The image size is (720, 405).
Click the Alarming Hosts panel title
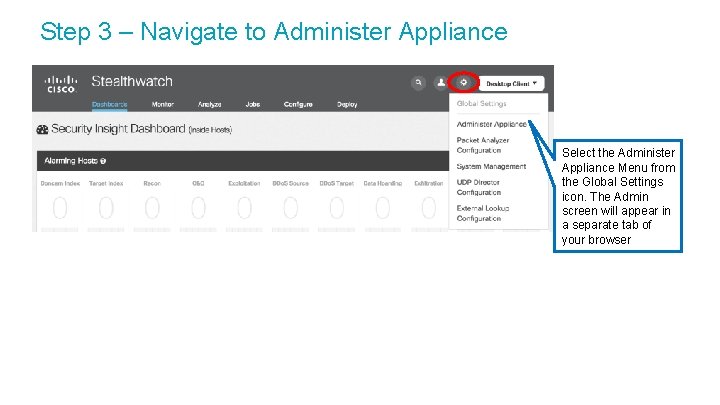(x=71, y=161)
